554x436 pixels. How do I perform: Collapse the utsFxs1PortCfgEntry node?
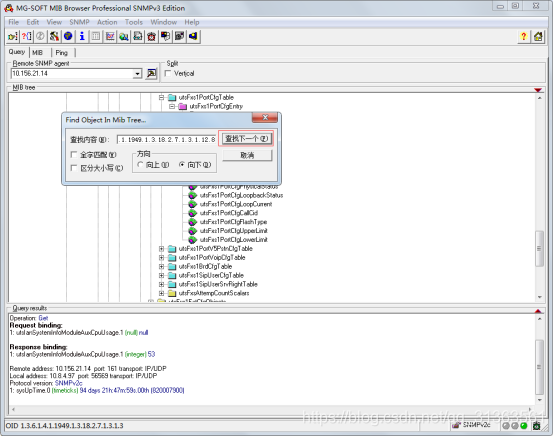click(x=172, y=106)
